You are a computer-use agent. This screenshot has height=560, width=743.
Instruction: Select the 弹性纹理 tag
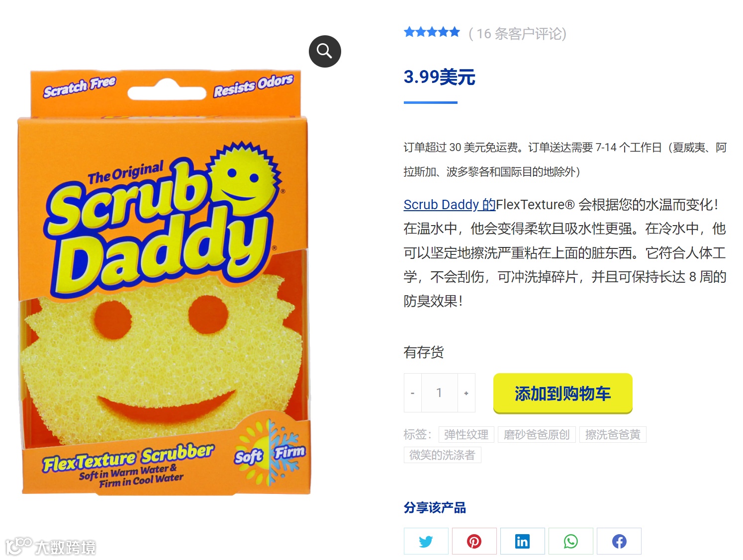coord(466,435)
